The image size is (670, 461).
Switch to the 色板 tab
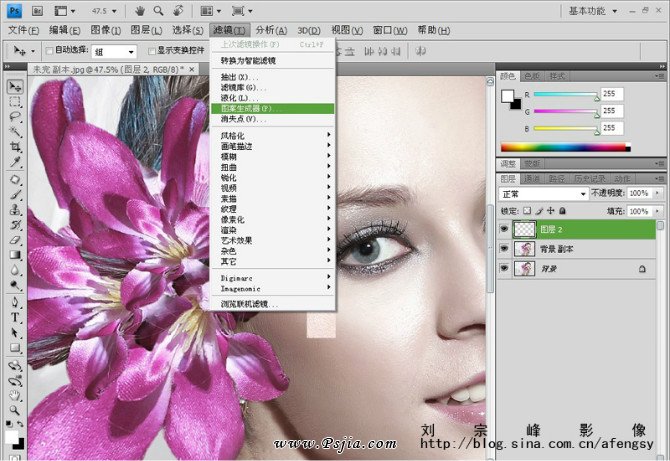tap(532, 76)
